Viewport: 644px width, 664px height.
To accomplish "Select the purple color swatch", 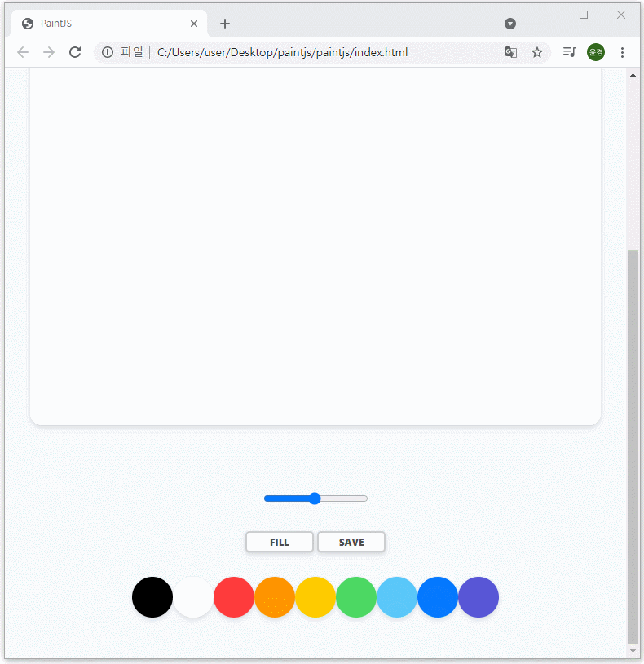I will coord(479,597).
